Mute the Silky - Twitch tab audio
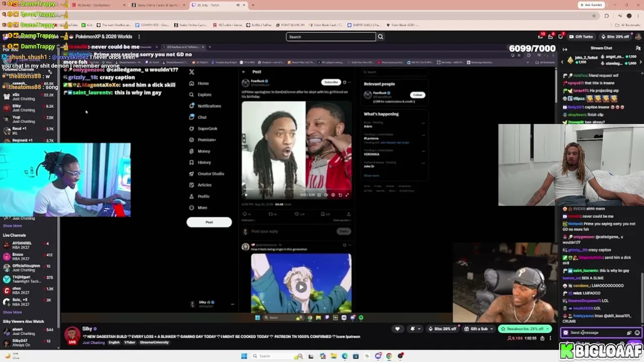644x362 pixels. [x=238, y=5]
